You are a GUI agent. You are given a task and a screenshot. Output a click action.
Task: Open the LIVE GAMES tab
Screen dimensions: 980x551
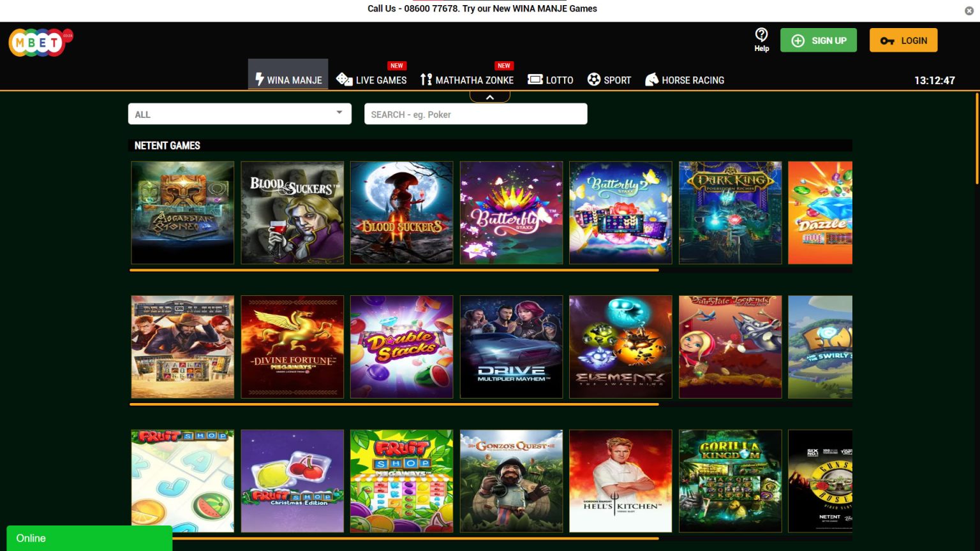[x=371, y=80]
